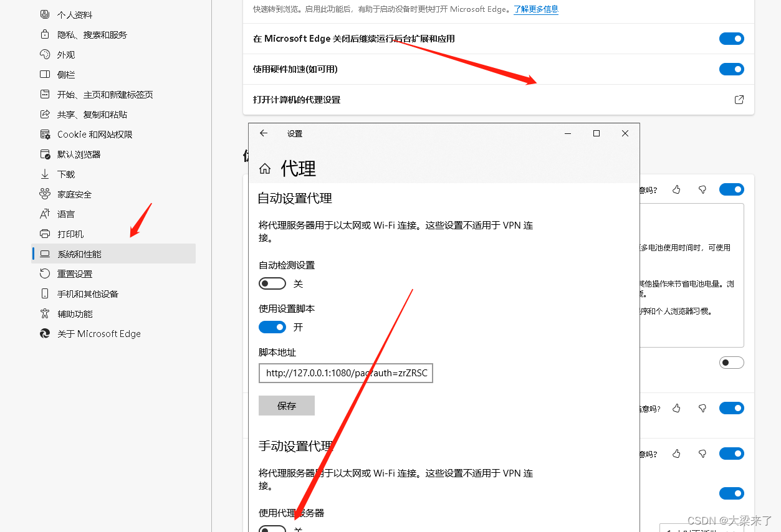Click the 保存 button

pos(287,406)
